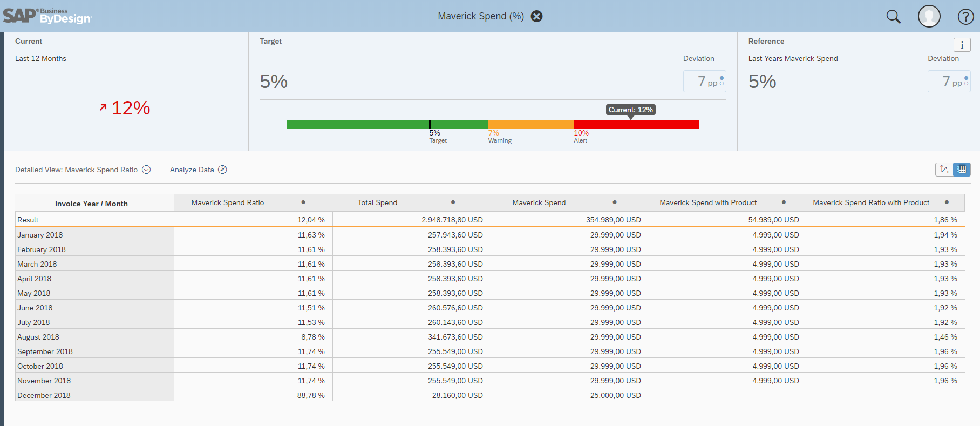Open Maverick Spend Ratio with Product column menu dot
Image resolution: width=980 pixels, height=426 pixels.
pyautogui.click(x=947, y=202)
